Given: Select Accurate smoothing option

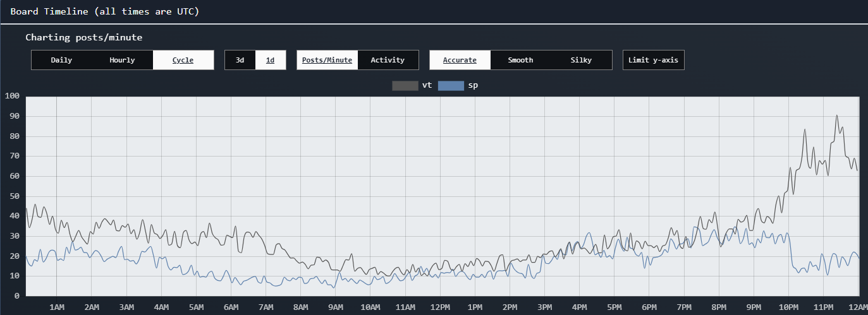Looking at the screenshot, I should point(460,60).
